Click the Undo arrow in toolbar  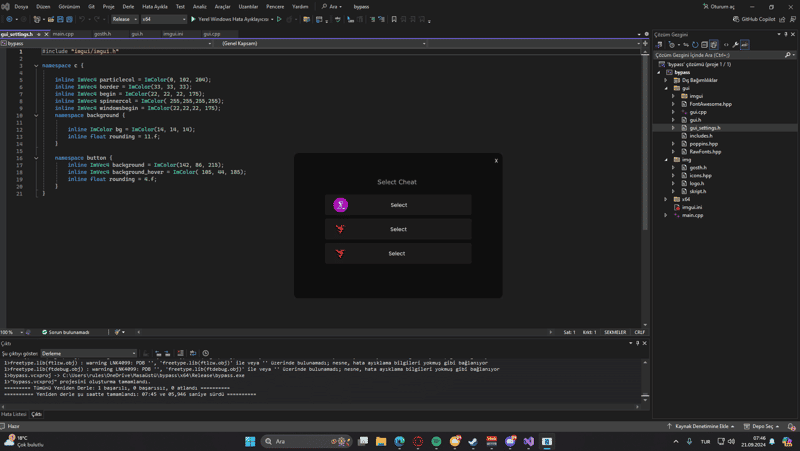point(82,19)
